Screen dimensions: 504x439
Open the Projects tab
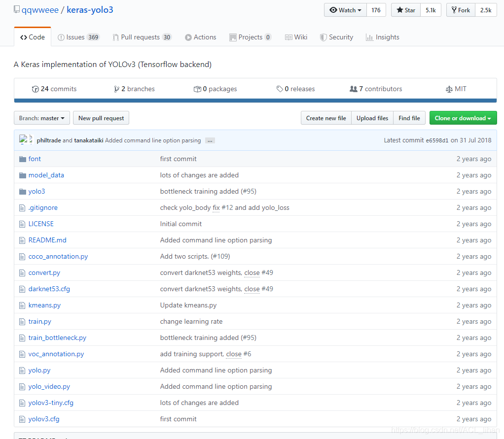tap(251, 37)
